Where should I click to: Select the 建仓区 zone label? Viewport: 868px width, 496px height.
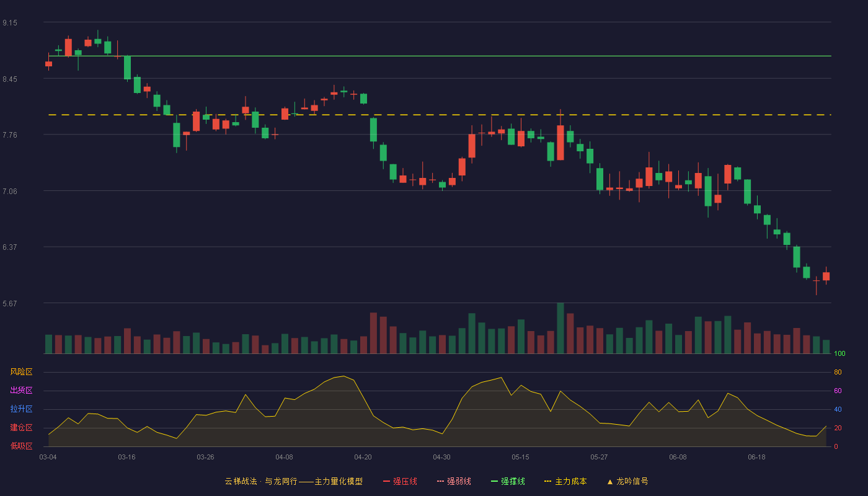(x=21, y=428)
